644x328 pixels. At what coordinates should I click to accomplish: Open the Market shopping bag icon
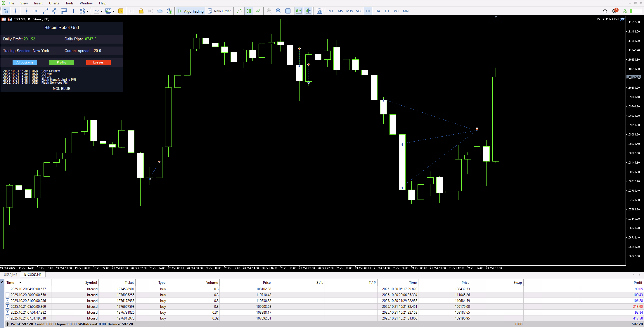point(141,11)
